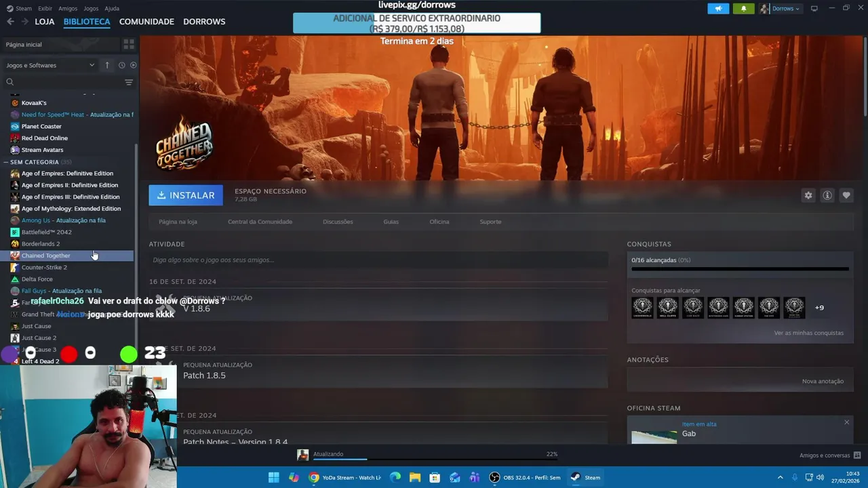Open the Página inicial library home
The image size is (868, 488).
[x=60, y=44]
